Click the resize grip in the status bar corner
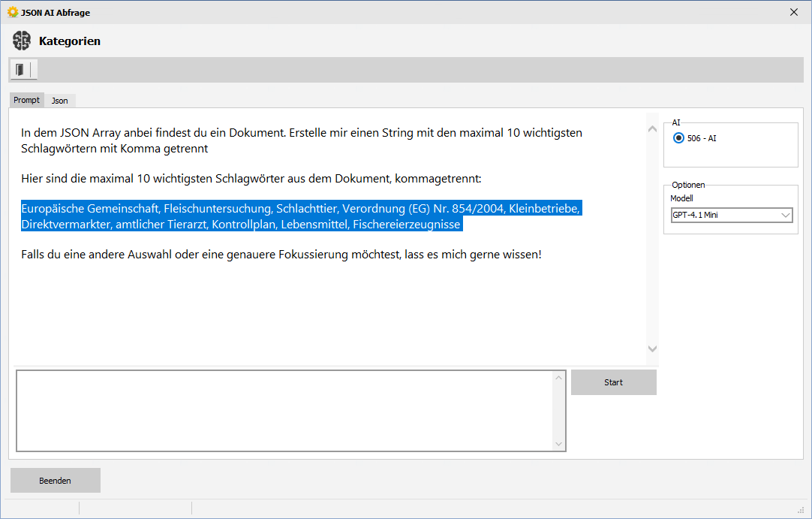Viewport: 812px width, 519px height. tap(801, 508)
